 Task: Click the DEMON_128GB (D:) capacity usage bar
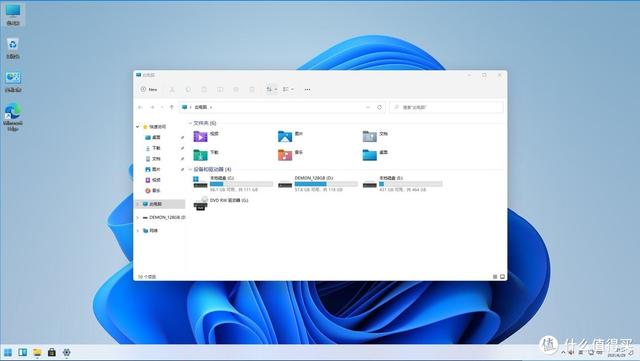[x=326, y=184]
